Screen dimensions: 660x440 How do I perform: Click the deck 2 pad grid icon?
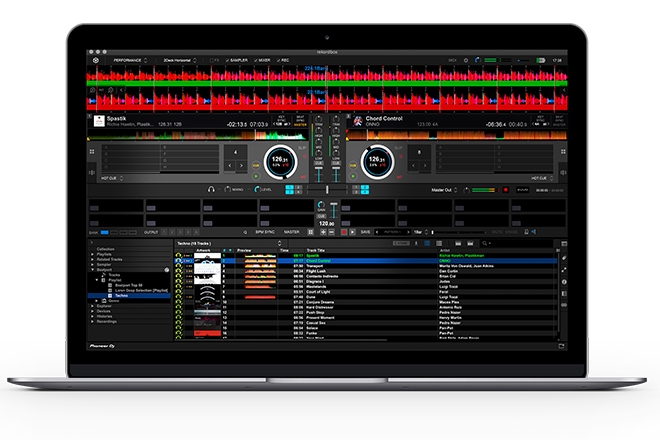[x=563, y=152]
